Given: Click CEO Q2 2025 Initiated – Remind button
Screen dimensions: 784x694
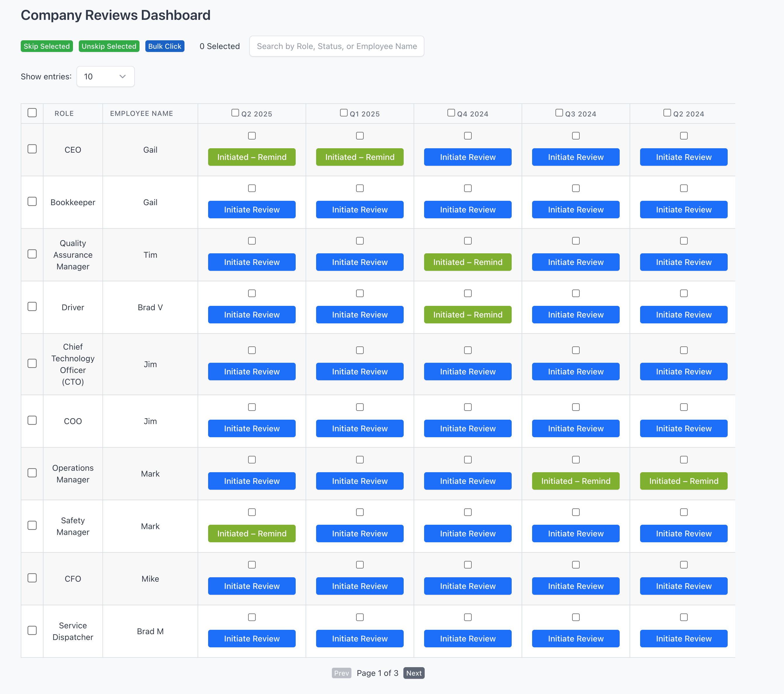Looking at the screenshot, I should click(x=252, y=157).
